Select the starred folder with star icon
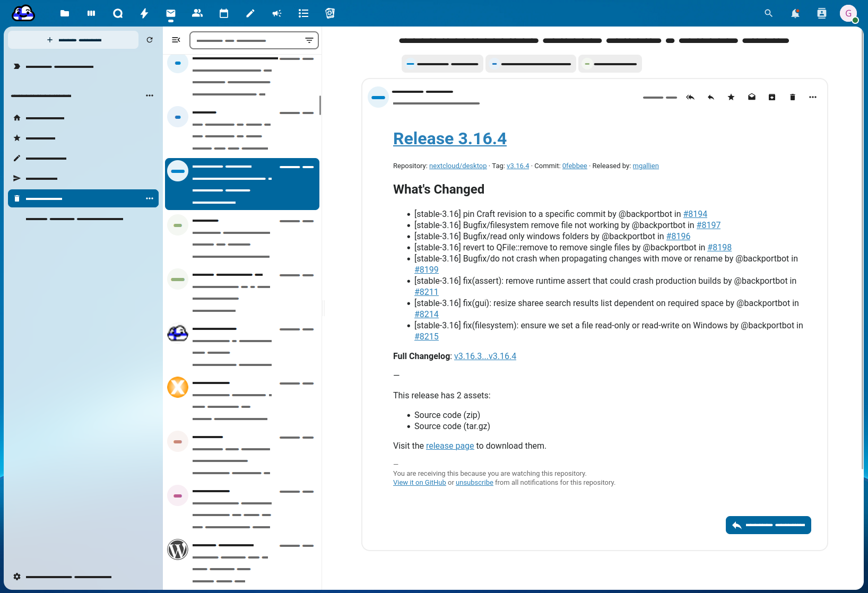The width and height of the screenshot is (868, 593). coord(83,138)
